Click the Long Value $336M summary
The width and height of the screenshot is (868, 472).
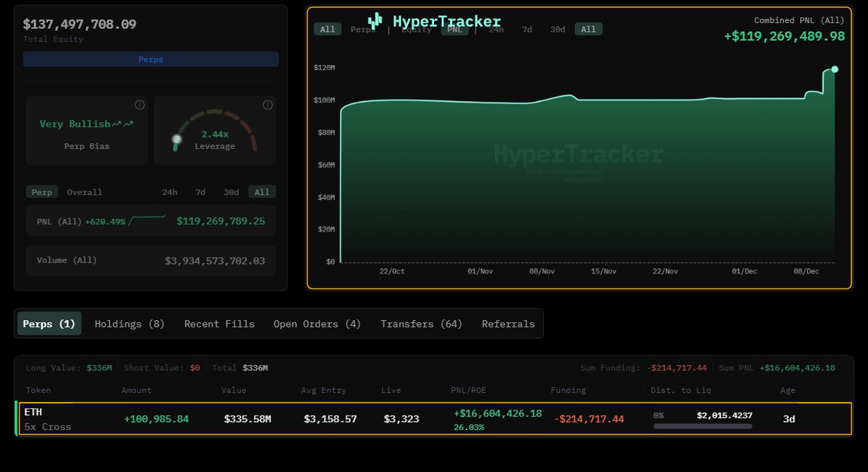[x=69, y=368]
